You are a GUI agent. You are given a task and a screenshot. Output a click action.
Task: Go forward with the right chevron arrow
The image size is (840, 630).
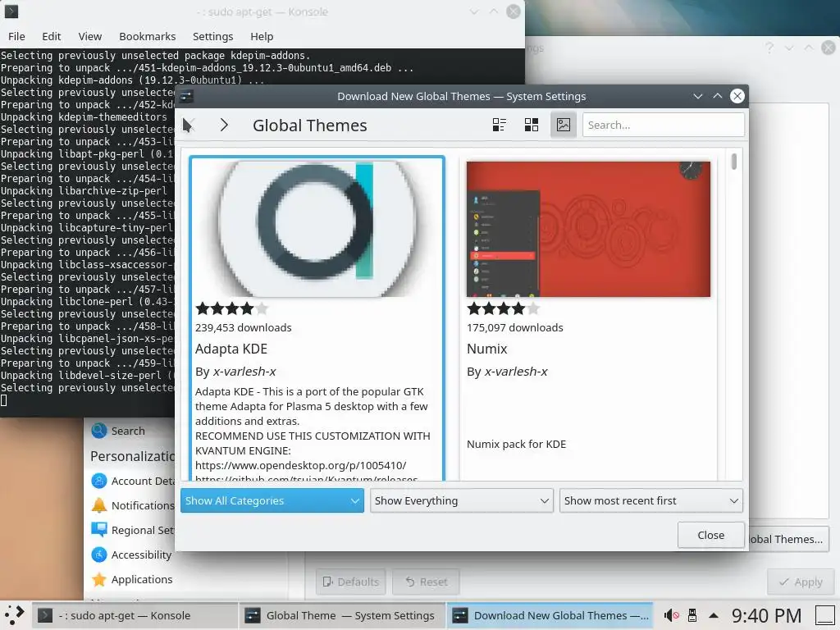click(224, 125)
